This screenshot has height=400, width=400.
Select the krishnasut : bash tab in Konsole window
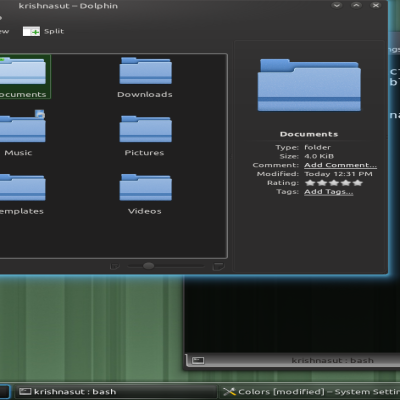pyautogui.click(x=293, y=360)
